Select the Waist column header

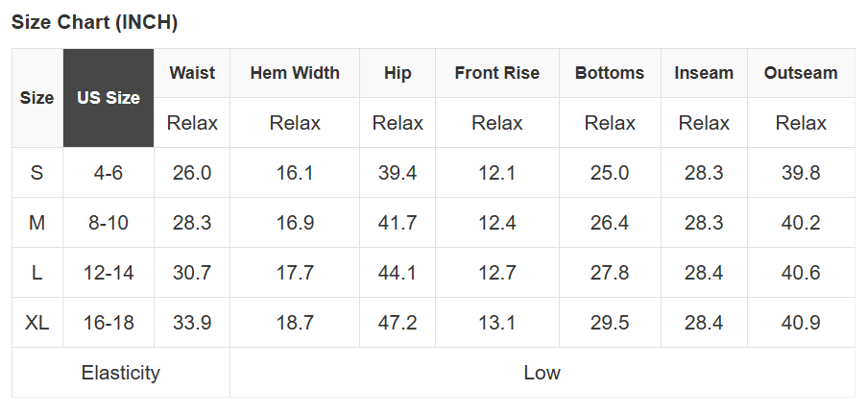tap(192, 73)
